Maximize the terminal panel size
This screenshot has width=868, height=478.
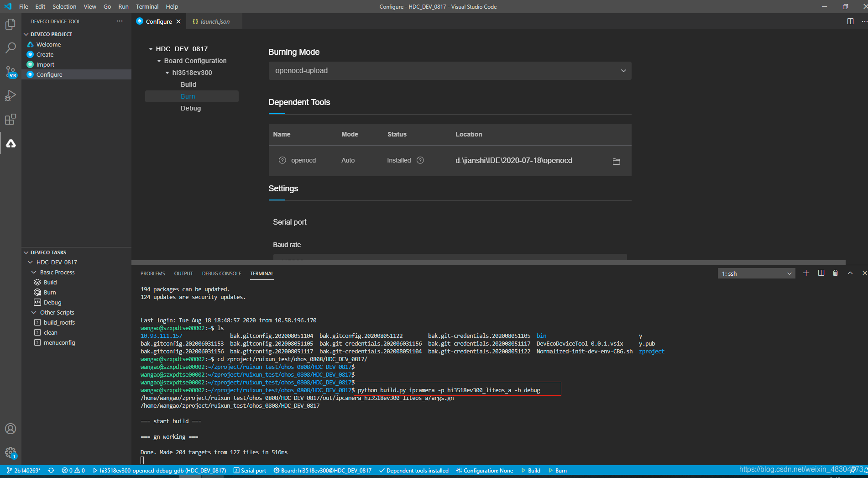coord(850,273)
